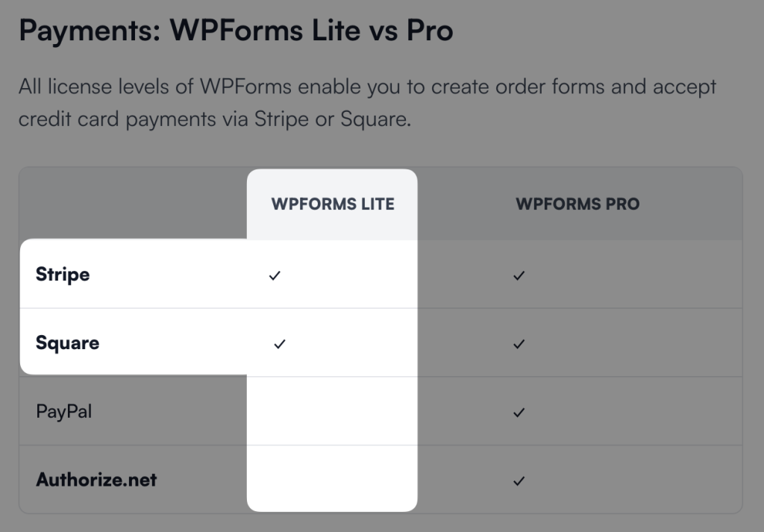The height and width of the screenshot is (532, 764).
Task: Select the WPFORMS PRO column header
Action: (577, 204)
